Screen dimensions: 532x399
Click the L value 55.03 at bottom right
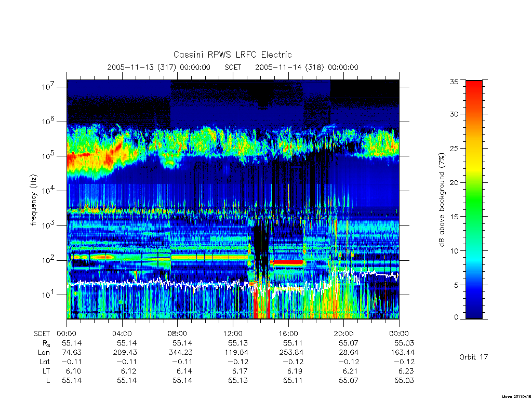pos(404,380)
